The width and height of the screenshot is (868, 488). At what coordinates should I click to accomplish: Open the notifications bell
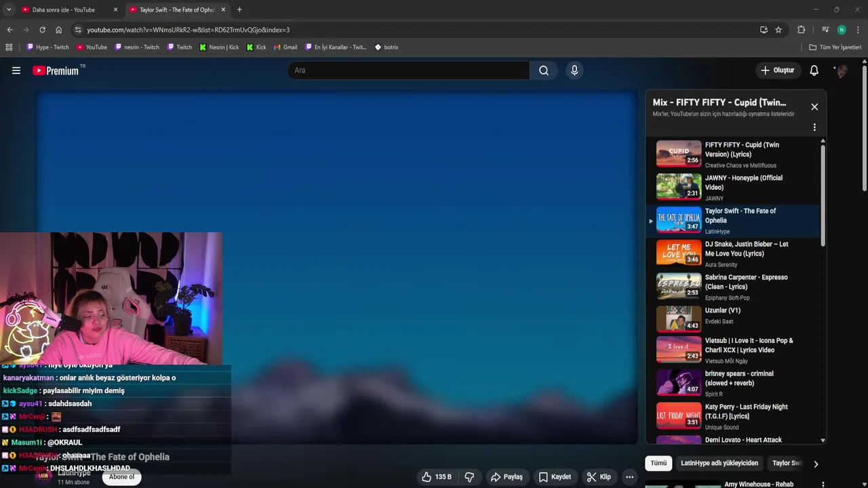(814, 70)
